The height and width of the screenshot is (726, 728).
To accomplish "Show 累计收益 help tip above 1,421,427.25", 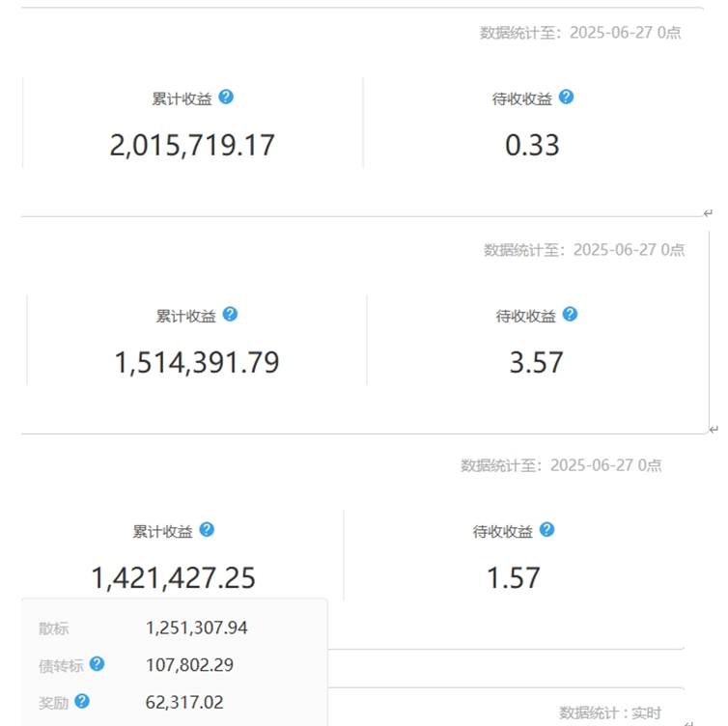I will [207, 529].
